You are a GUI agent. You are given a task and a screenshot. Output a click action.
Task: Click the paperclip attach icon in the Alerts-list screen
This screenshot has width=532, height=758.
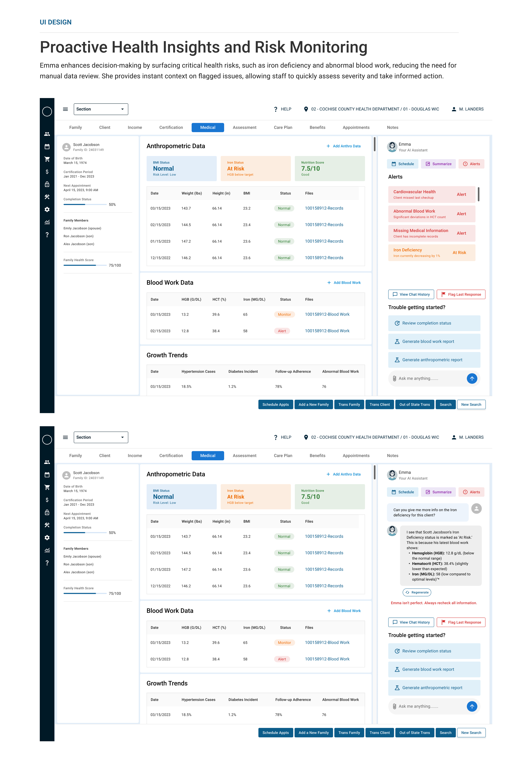coord(394,379)
